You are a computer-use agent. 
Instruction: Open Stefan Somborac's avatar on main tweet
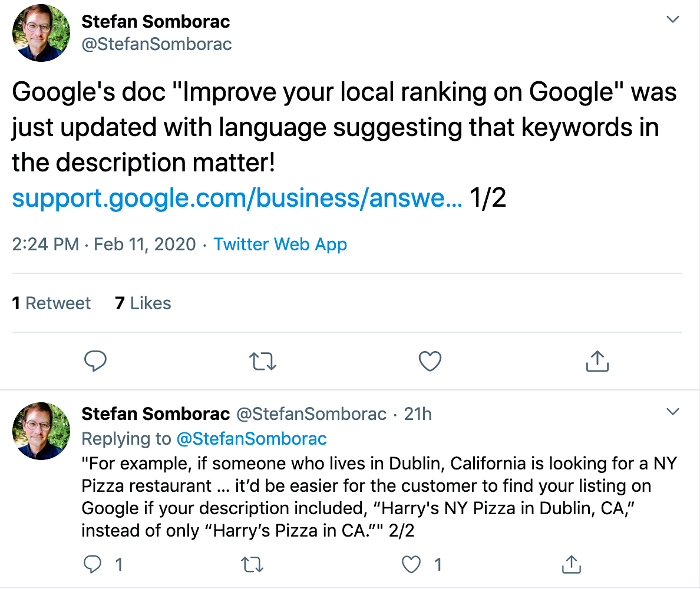click(41, 33)
